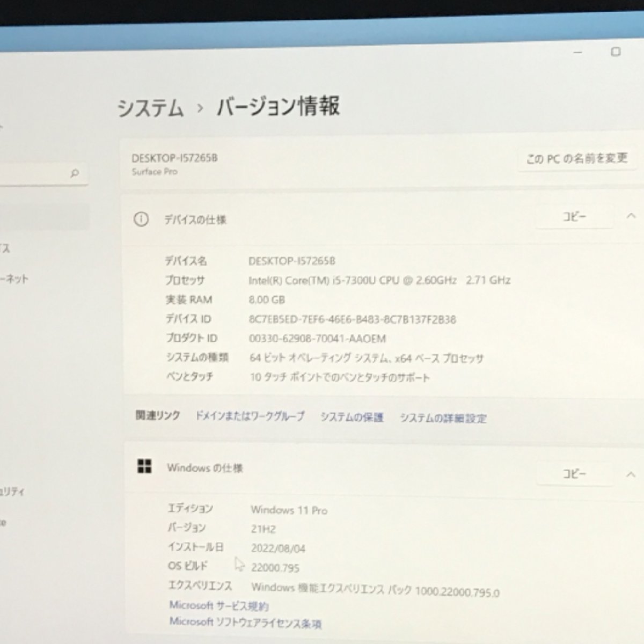644x644 pixels.
Task: Click the Windows logo icon beside Windows の仕様
Action: point(144,466)
